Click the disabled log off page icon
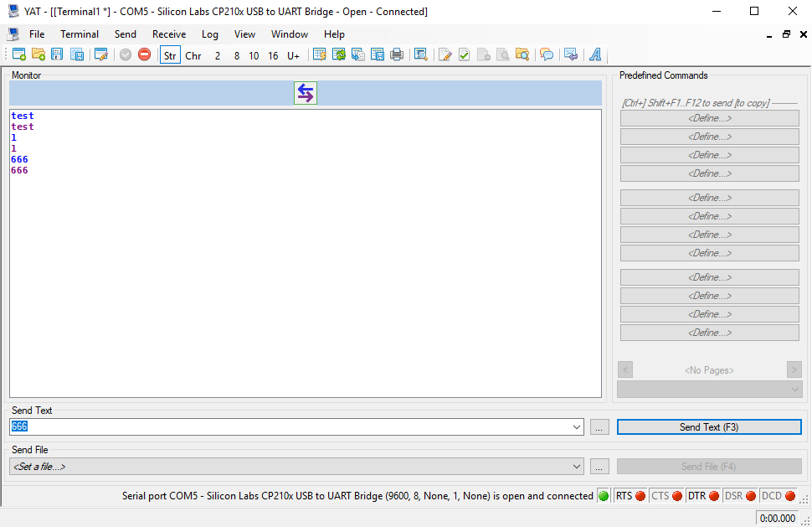 tap(484, 54)
